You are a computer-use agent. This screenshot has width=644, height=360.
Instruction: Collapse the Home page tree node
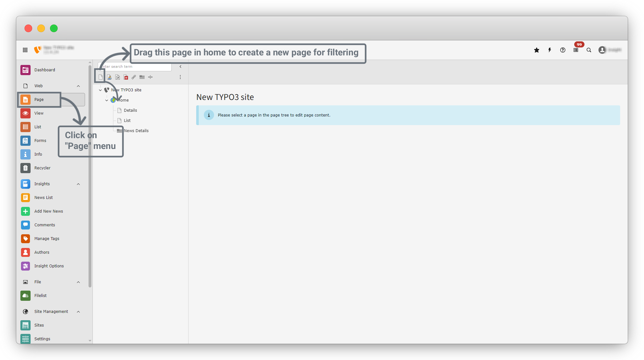click(x=107, y=100)
